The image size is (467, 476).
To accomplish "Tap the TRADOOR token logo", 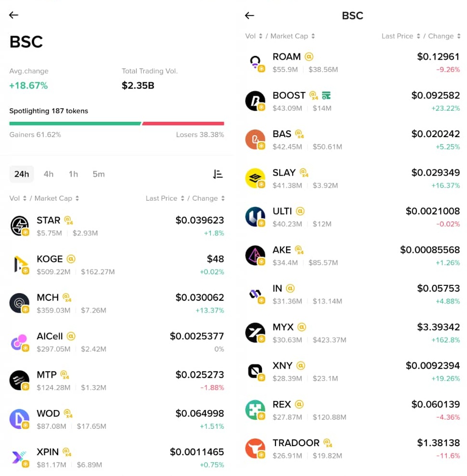I will coord(255,449).
